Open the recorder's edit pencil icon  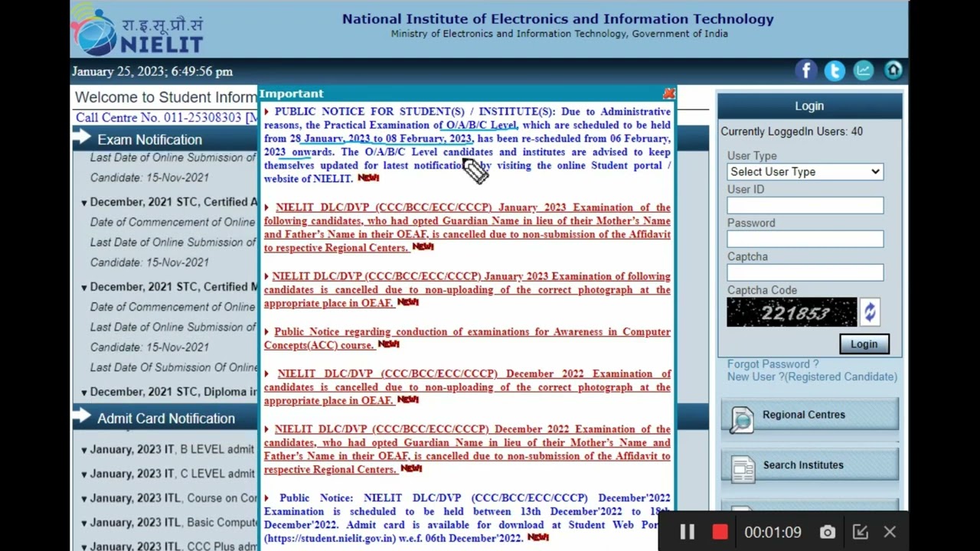tap(860, 532)
